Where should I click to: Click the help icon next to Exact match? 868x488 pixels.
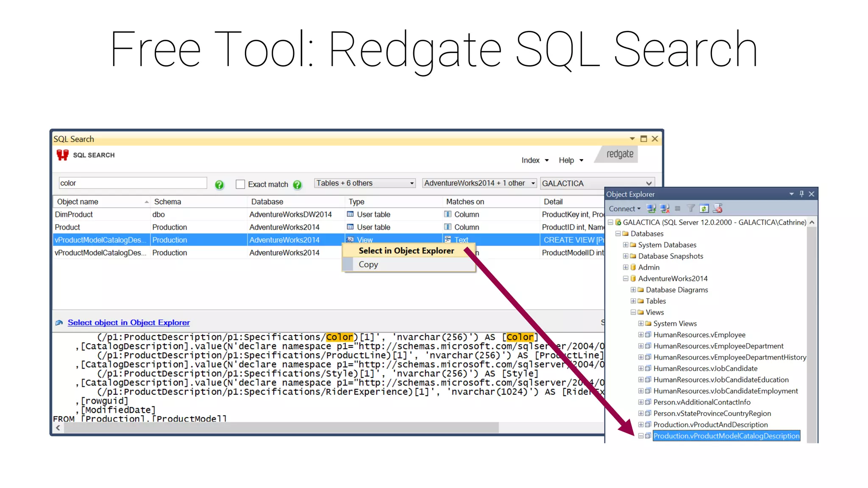point(297,185)
